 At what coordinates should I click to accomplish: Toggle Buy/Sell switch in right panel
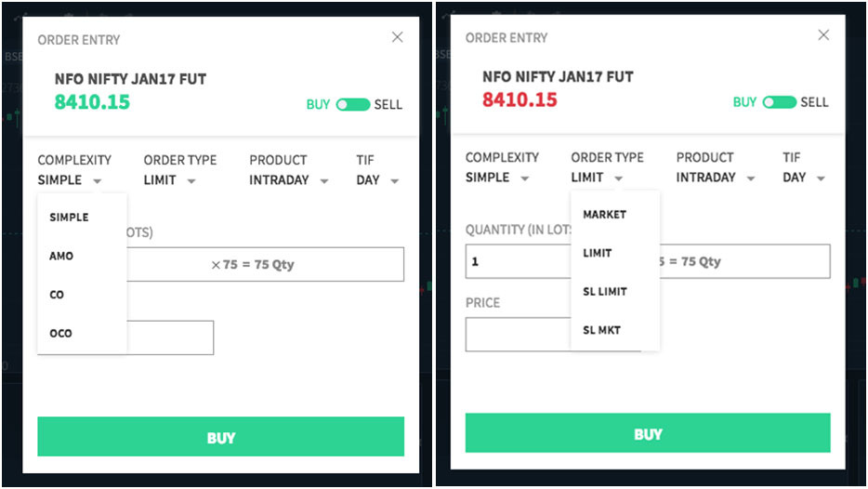[x=779, y=102]
